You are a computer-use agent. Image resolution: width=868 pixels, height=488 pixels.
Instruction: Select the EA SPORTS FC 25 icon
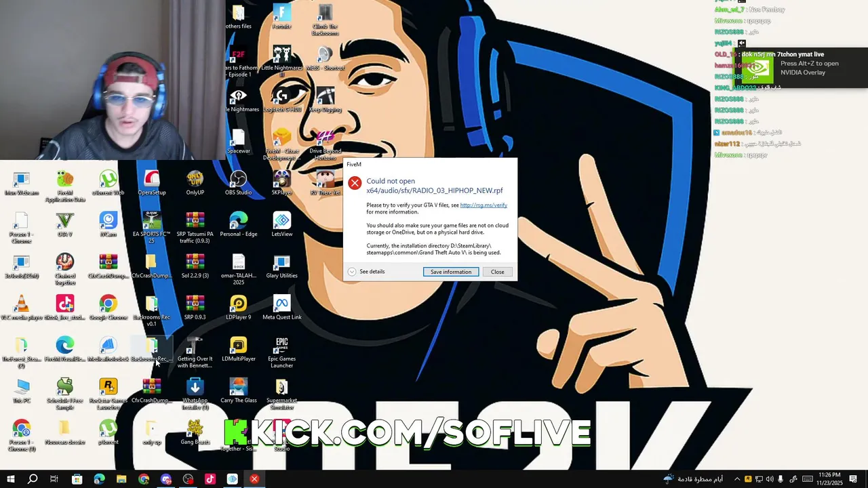151,228
